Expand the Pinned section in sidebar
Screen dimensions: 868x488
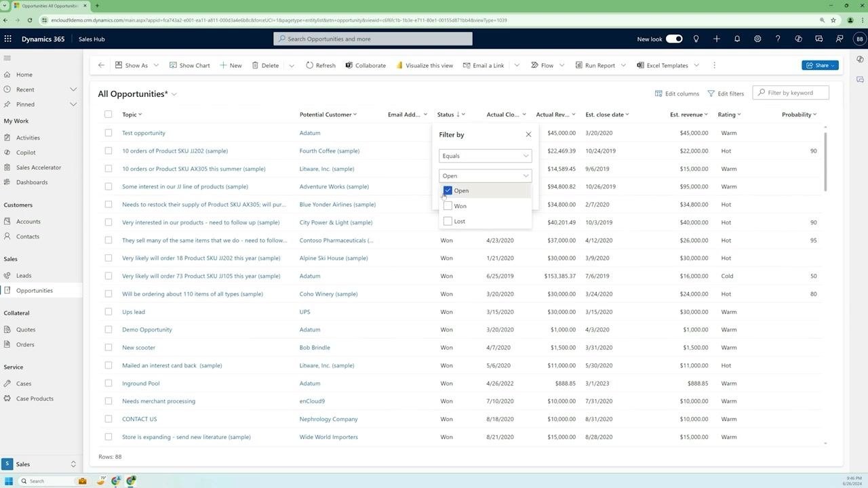pos(73,104)
